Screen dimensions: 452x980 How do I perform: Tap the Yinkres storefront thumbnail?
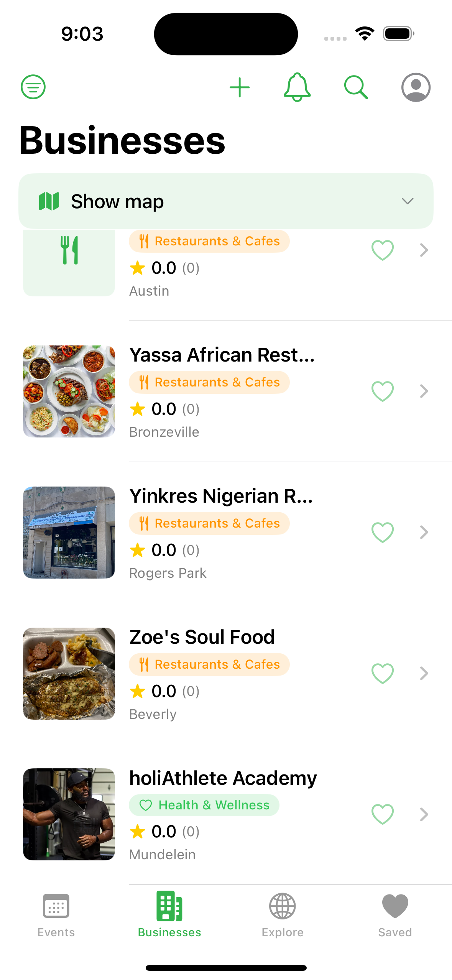(x=69, y=533)
